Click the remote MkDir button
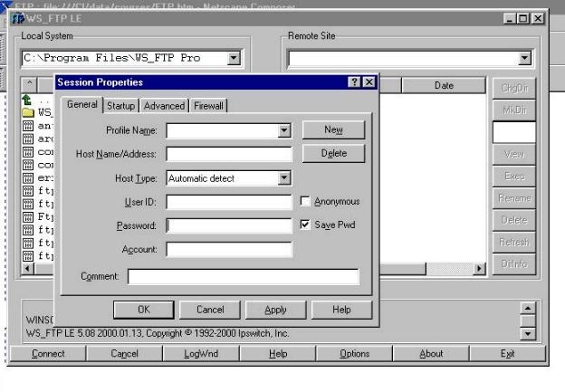This screenshot has width=565, height=392. click(x=514, y=110)
